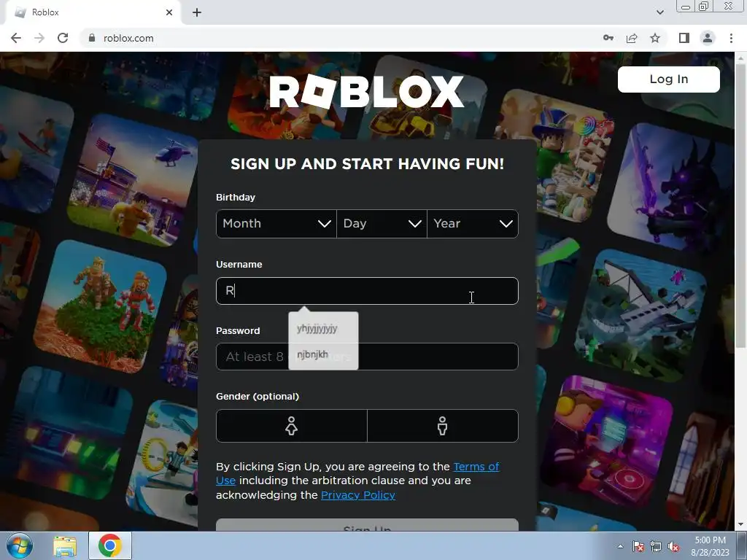This screenshot has width=747, height=560.
Task: Click the scrollbar down arrow
Action: 740,525
